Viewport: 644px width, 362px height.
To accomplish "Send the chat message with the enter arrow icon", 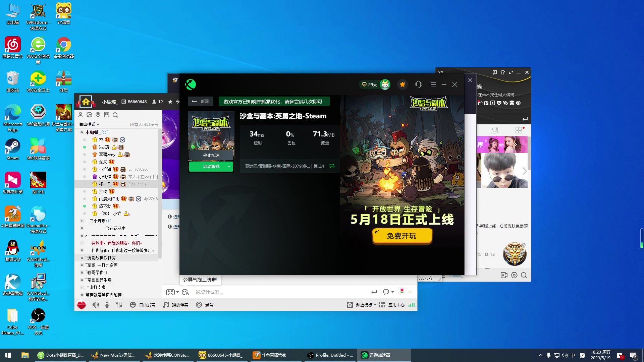I will pyautogui.click(x=374, y=292).
